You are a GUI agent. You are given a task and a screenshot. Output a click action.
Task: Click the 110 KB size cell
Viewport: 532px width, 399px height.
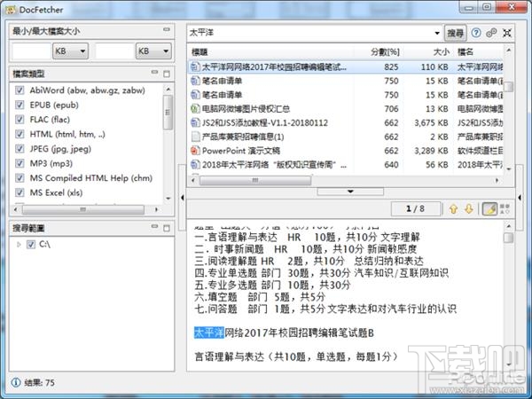point(434,67)
